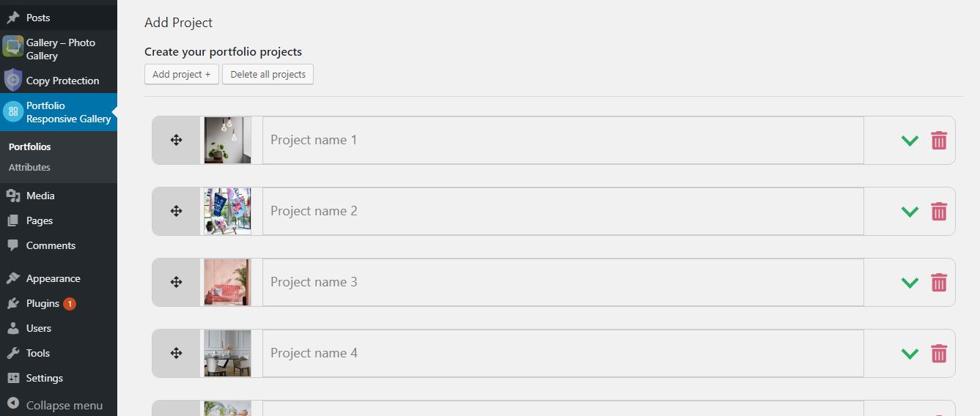
Task: Open Gallery – Photo Gallery menu icon
Action: (13, 47)
